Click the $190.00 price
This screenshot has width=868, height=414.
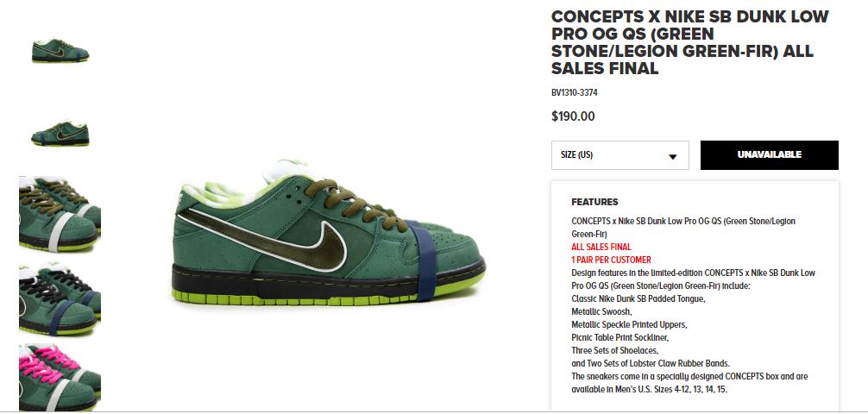click(x=573, y=116)
